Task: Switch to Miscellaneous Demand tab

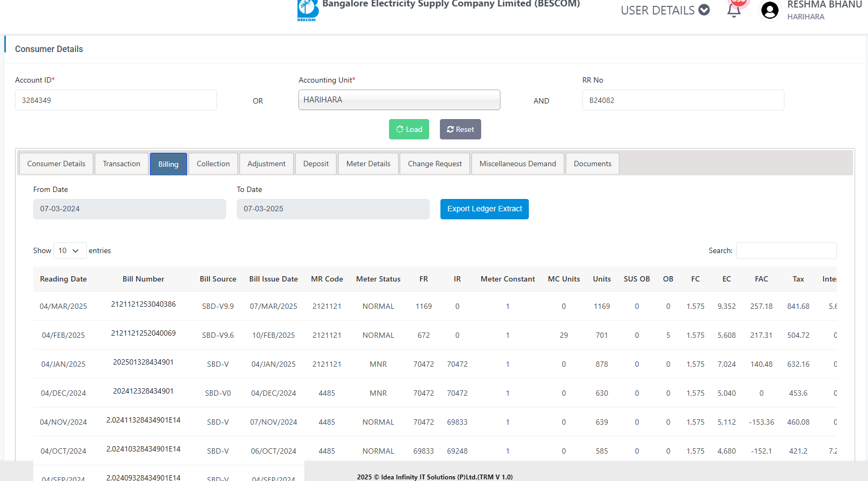Action: click(x=518, y=164)
